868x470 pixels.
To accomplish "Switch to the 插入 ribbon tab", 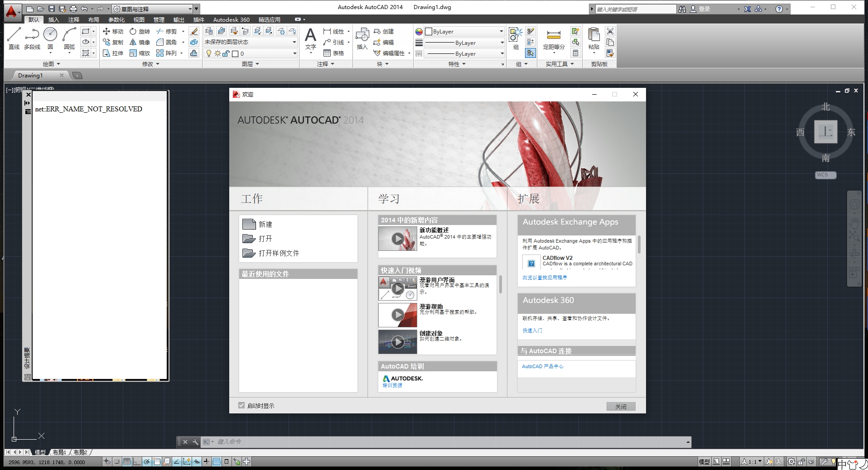I will click(x=53, y=19).
